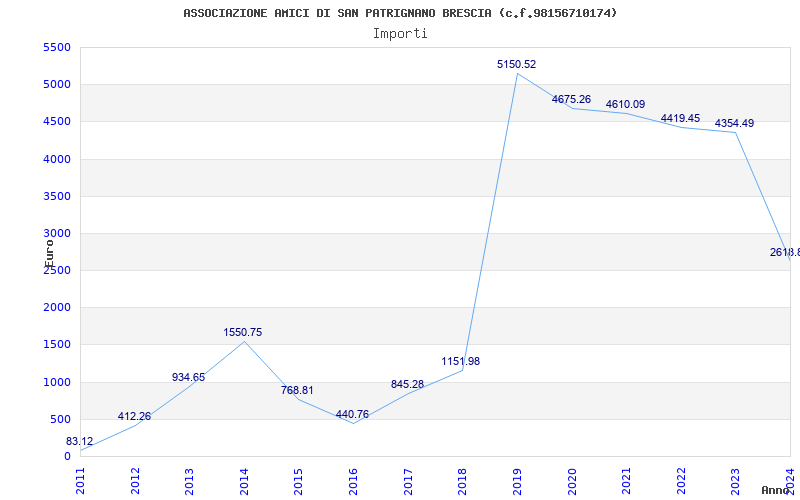The image size is (800, 500).
Task: Select the 2014 year on the x-axis
Action: [245, 479]
